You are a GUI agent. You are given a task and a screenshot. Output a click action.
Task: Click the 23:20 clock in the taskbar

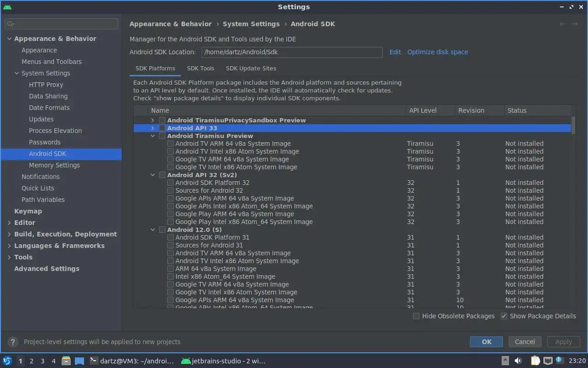point(577,361)
